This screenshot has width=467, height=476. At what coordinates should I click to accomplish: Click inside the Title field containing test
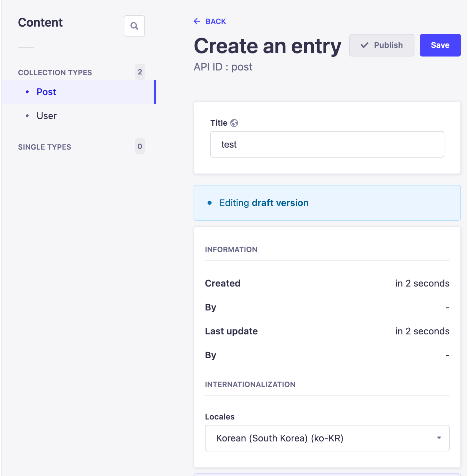click(327, 144)
